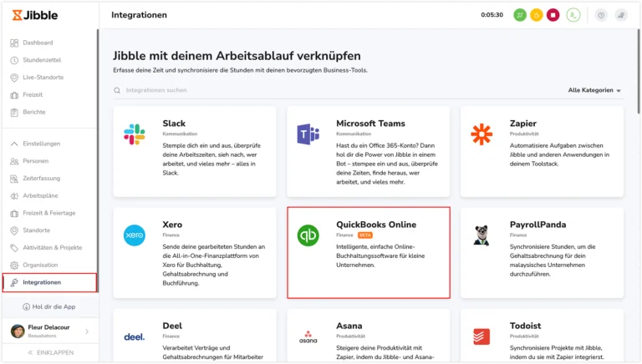This screenshot has height=364, width=642.
Task: Click the top-right grey round icon
Action: pyautogui.click(x=621, y=15)
